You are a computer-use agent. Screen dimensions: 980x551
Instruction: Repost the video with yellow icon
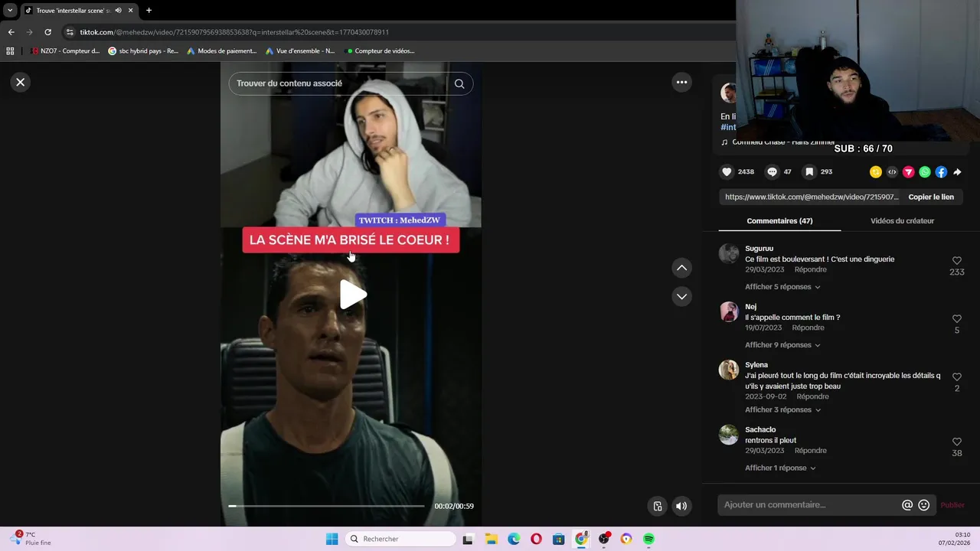(x=876, y=172)
